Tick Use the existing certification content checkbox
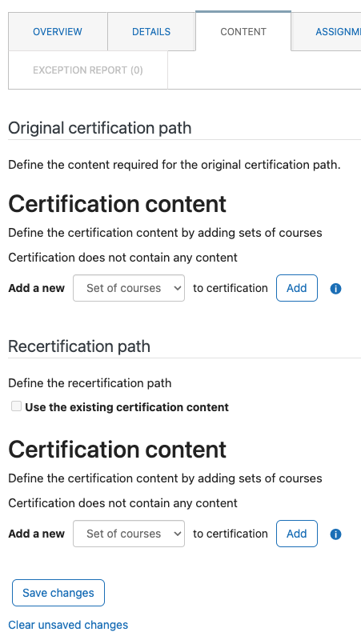 pos(17,406)
